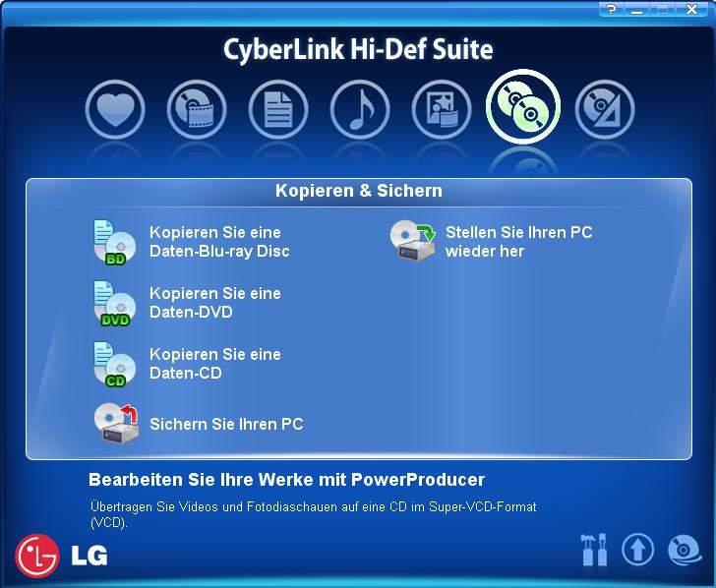Open the disc utilities category icon
Viewport: 716px width, 588px height.
(605, 109)
